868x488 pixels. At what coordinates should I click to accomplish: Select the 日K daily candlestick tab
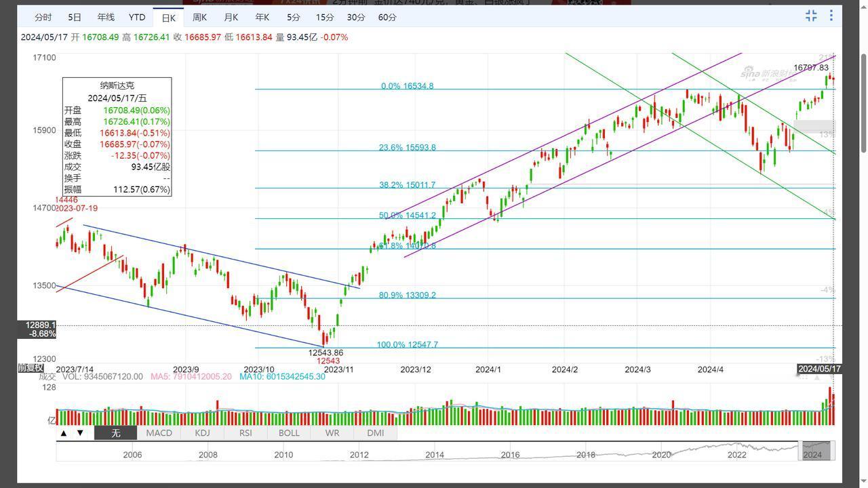168,18
